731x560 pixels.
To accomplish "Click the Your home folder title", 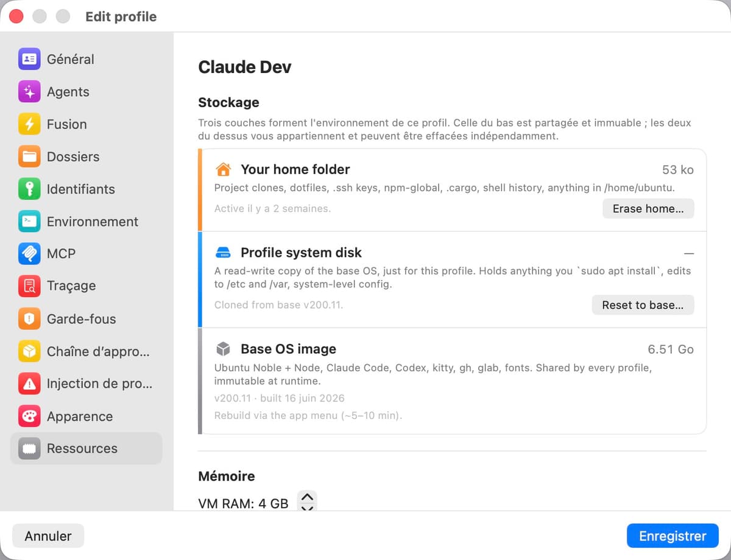I will point(295,169).
